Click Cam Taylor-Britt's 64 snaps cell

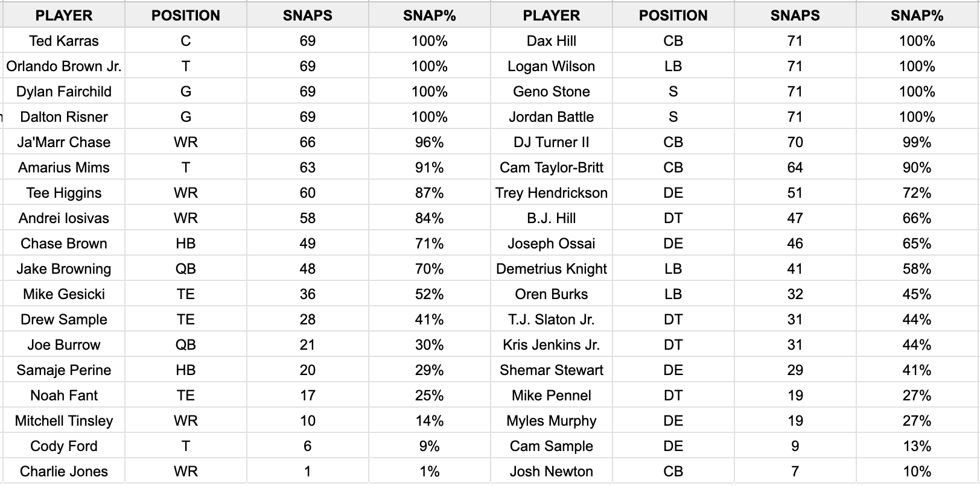pyautogui.click(x=795, y=168)
